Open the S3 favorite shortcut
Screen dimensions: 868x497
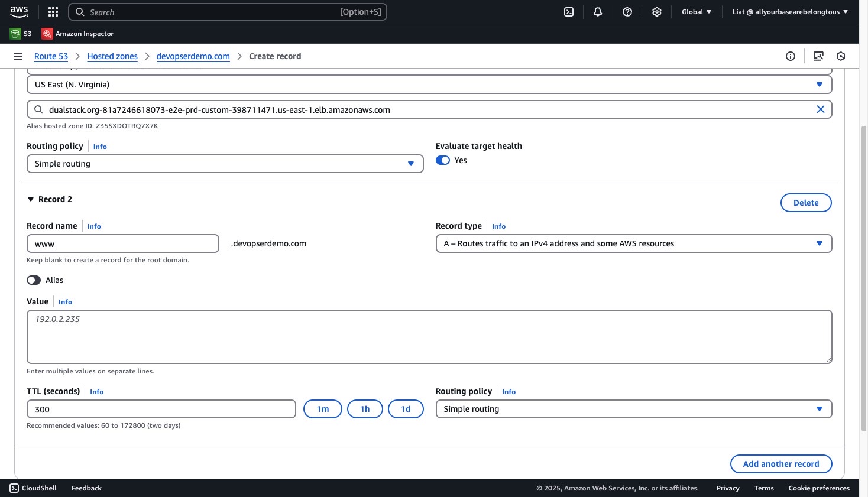click(x=21, y=34)
